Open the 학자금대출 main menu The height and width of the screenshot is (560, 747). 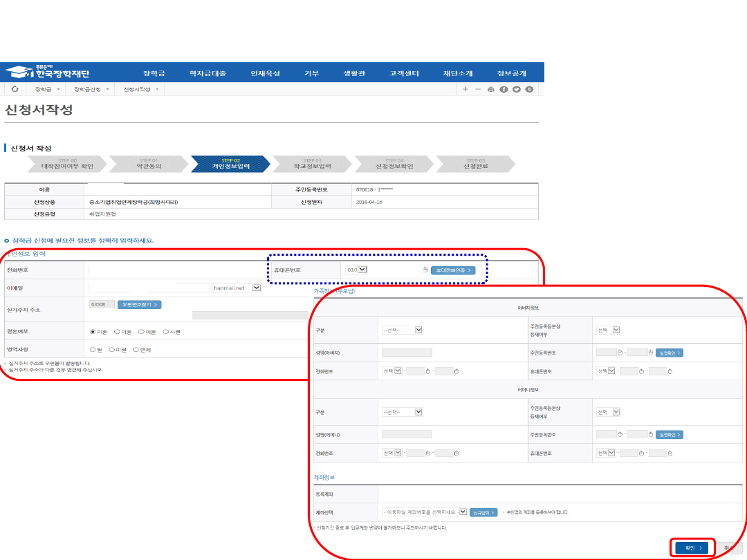(x=207, y=73)
